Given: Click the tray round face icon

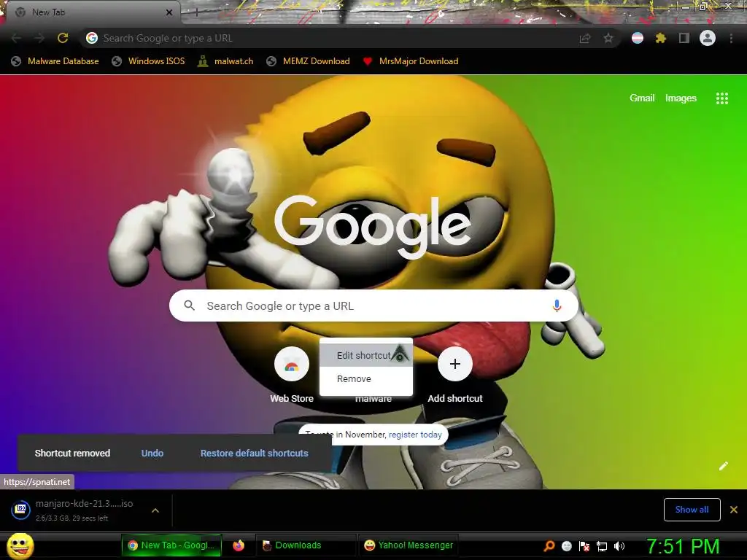Looking at the screenshot, I should click(x=567, y=545).
